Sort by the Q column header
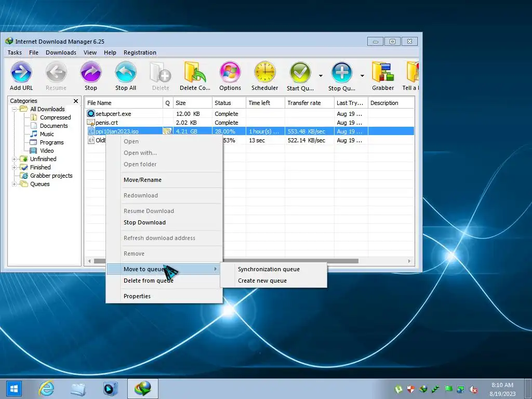 (168, 103)
